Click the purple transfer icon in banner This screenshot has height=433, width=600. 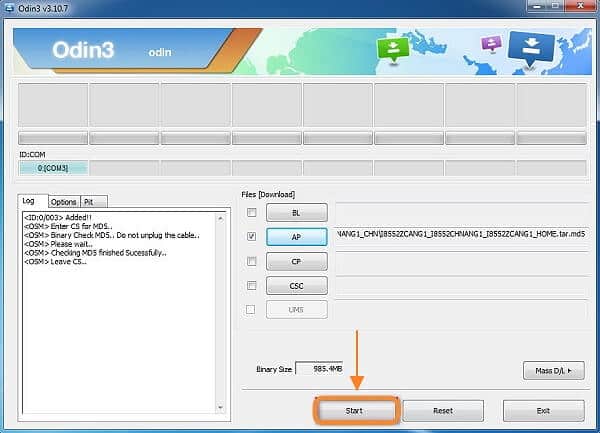tap(491, 43)
